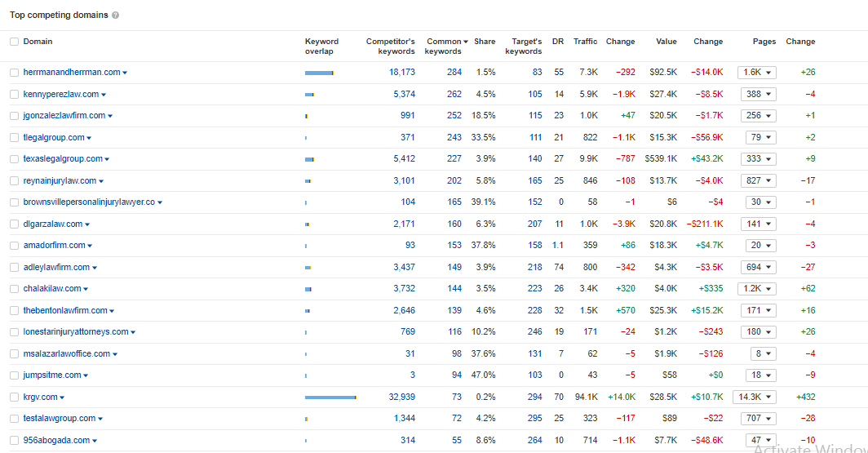Sort by Traffic column header
The height and width of the screenshot is (453, 868).
click(x=585, y=42)
